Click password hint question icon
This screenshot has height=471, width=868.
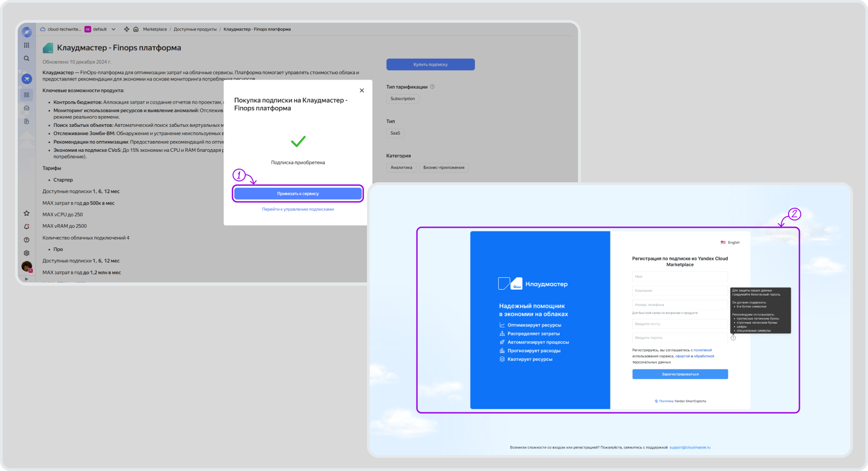[733, 338]
